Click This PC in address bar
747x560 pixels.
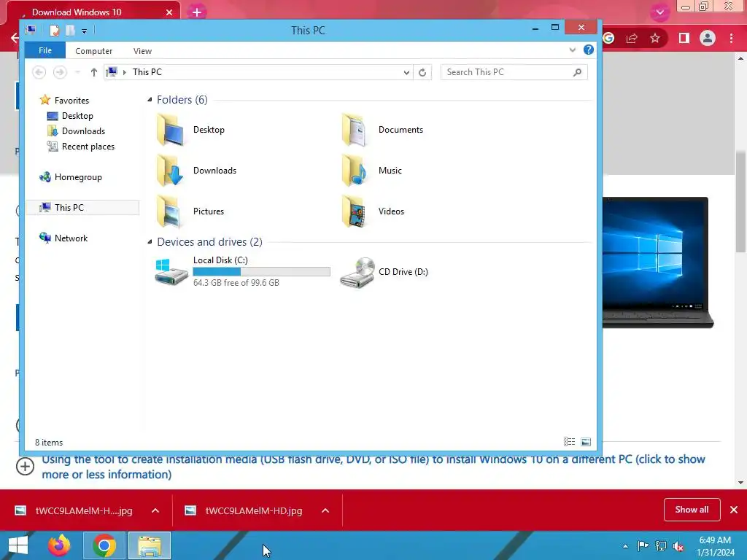click(x=147, y=72)
